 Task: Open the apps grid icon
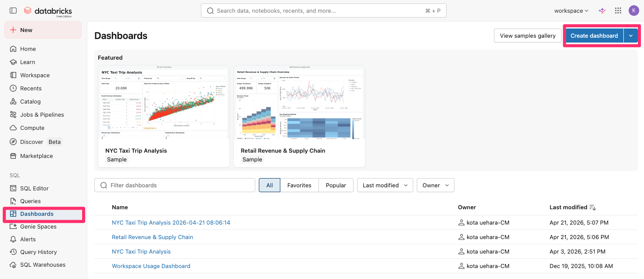[x=618, y=11]
